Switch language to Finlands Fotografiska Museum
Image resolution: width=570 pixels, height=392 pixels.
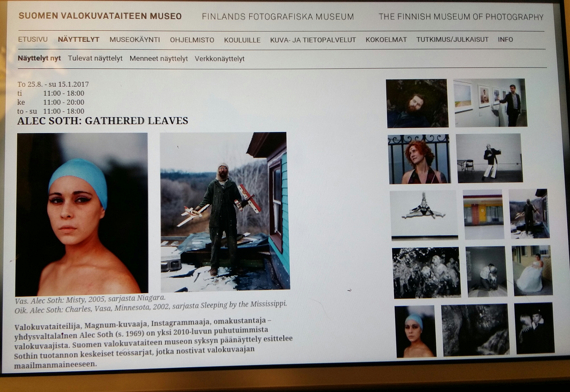[278, 17]
